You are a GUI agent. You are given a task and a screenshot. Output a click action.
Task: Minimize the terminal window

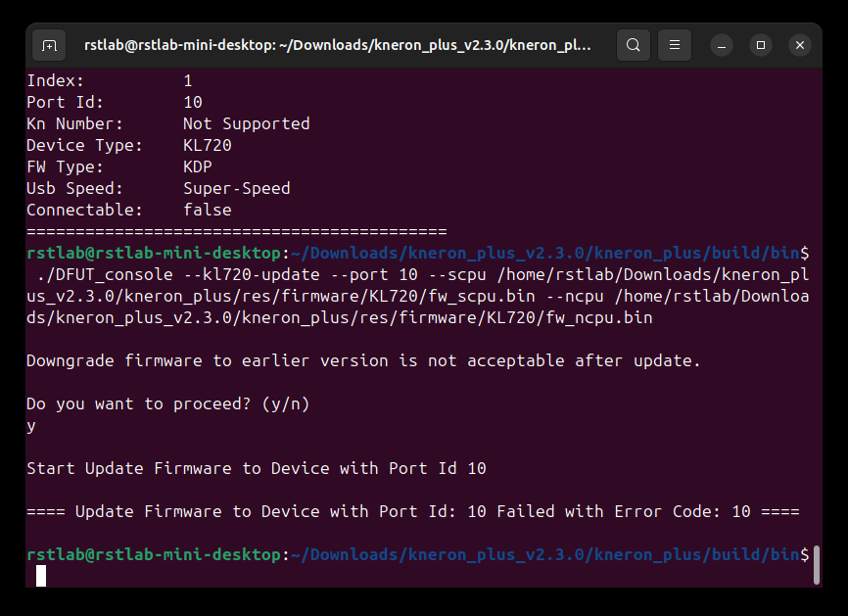[722, 45]
